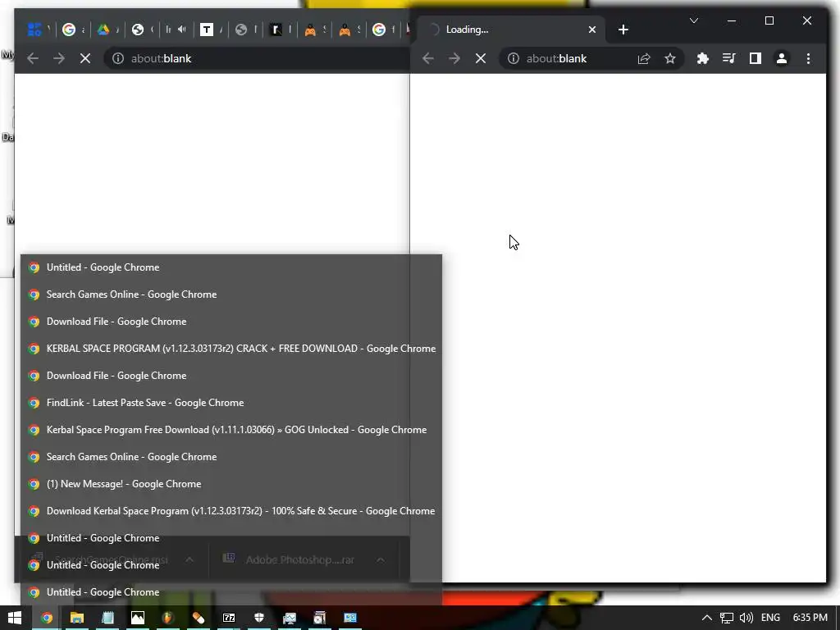840x630 pixels.
Task: Select Download File entry below FREE DOWNLOAD row
Action: pyautogui.click(x=231, y=376)
